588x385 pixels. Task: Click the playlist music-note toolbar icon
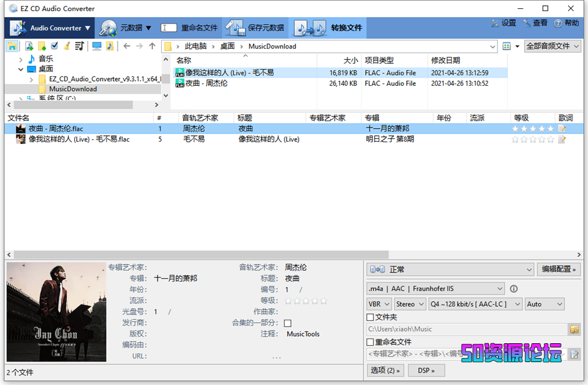coord(79,46)
